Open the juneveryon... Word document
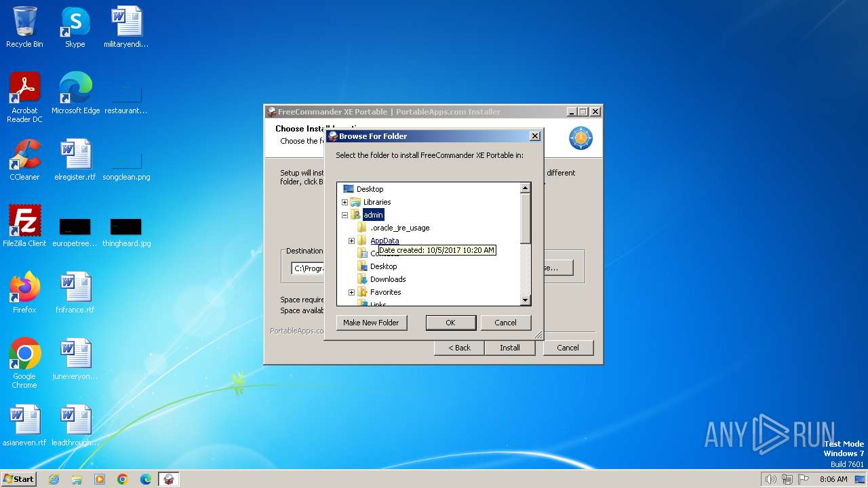 pos(75,359)
